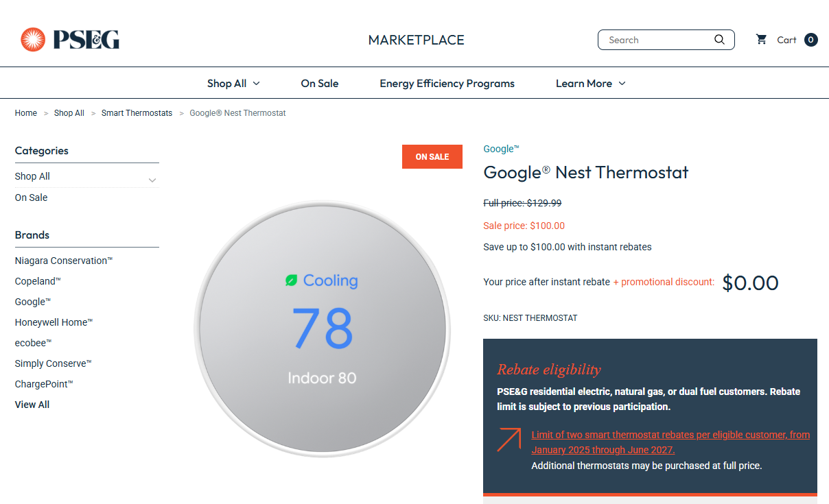Open the smart thermostat rebate limit link

pos(670,442)
